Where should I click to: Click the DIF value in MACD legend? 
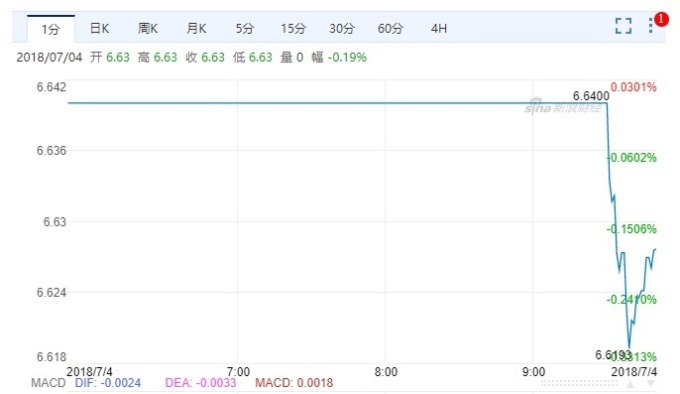(108, 383)
